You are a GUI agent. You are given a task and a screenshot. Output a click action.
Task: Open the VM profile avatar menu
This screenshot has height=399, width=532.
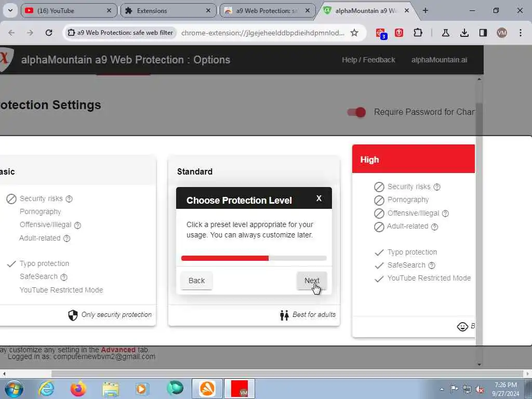point(502,33)
